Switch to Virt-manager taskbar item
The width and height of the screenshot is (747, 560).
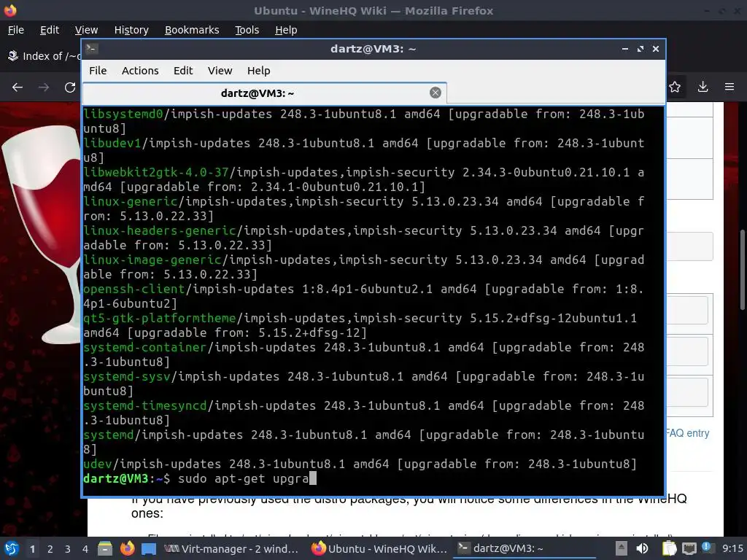tap(231, 549)
